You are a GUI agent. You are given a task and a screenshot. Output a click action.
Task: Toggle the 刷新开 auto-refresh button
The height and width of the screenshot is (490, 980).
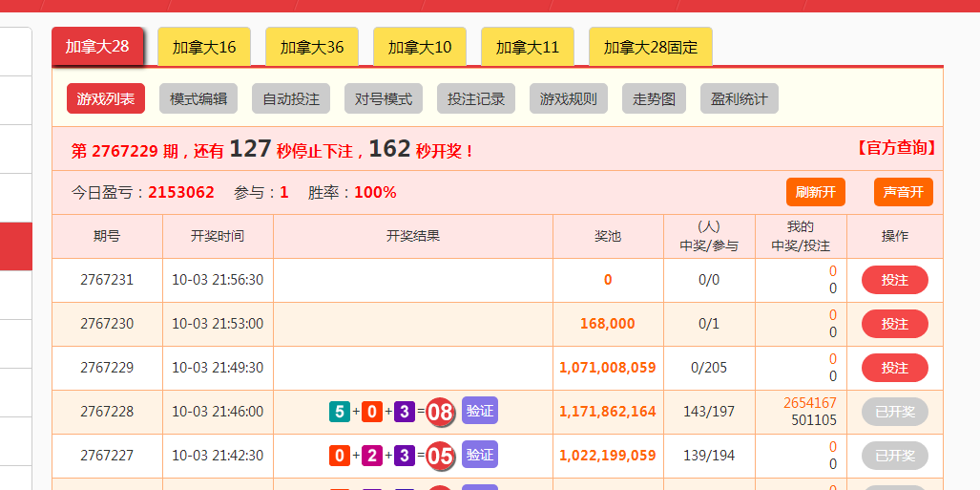click(816, 192)
